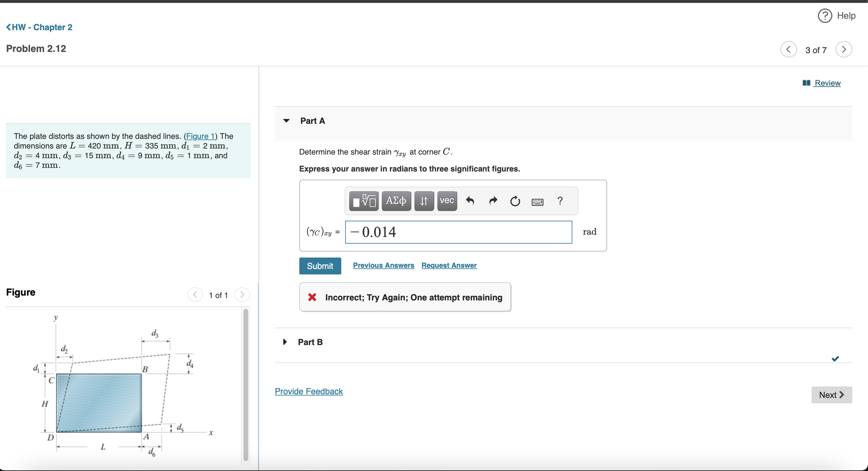Open Figure 1 link in problem text
This screenshot has height=471, width=868.
click(x=201, y=136)
